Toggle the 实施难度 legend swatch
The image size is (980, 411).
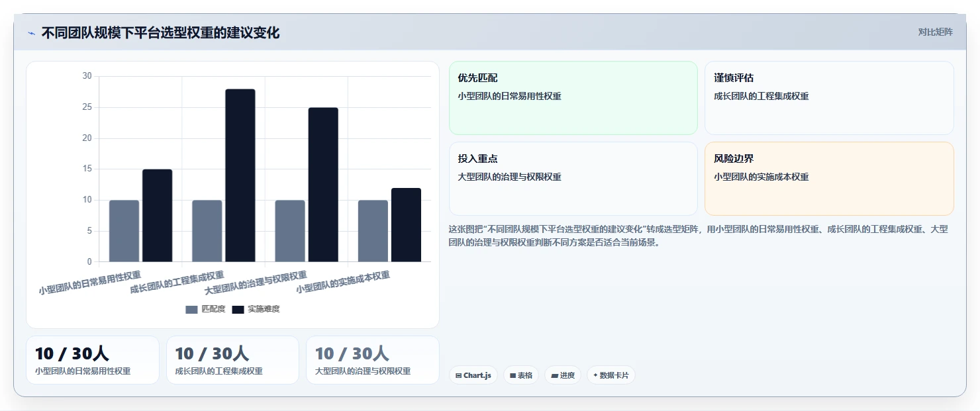[238, 309]
